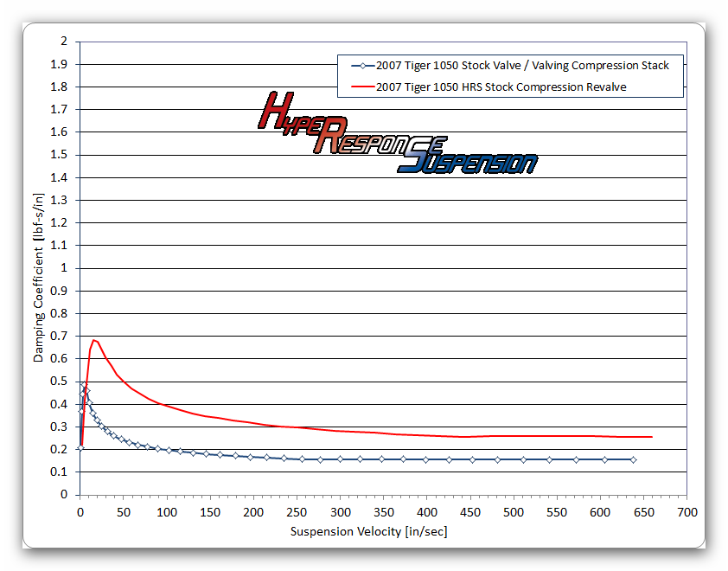Click the blue diamond line sample in legend
Image resolution: width=728 pixels, height=571 pixels.
[x=362, y=66]
